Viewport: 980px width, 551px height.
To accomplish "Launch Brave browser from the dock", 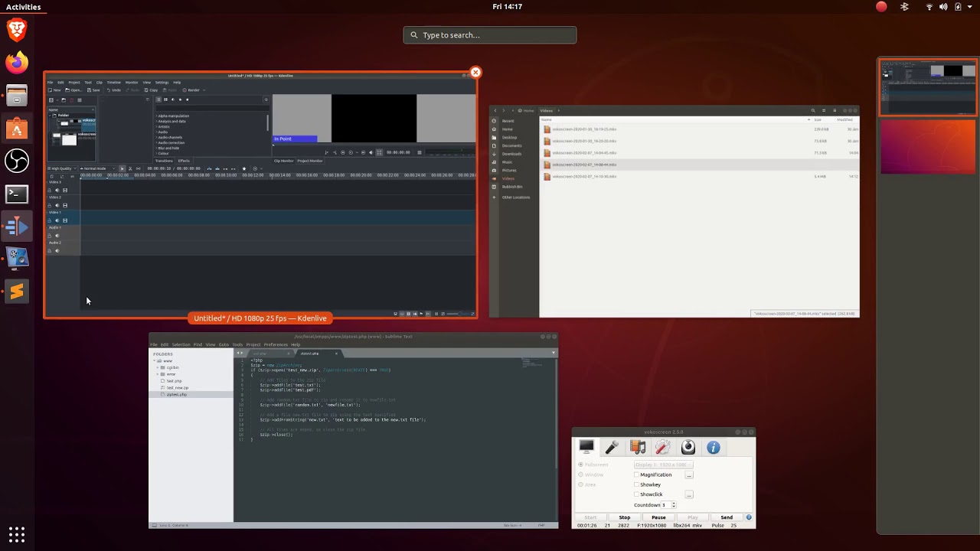I will click(17, 29).
